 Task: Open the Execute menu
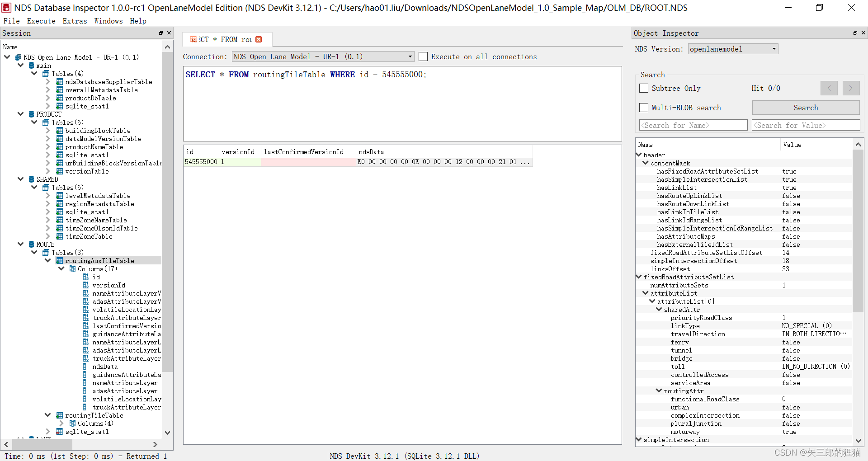pos(41,21)
